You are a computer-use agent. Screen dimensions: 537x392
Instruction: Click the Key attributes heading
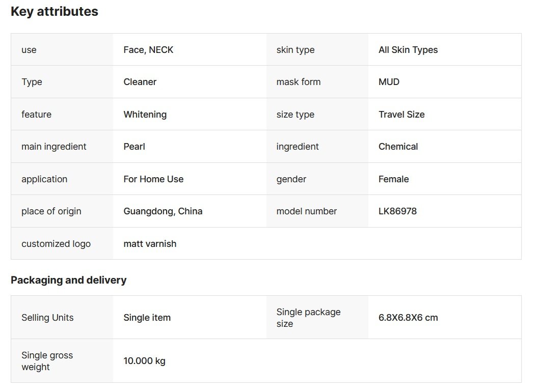click(55, 12)
